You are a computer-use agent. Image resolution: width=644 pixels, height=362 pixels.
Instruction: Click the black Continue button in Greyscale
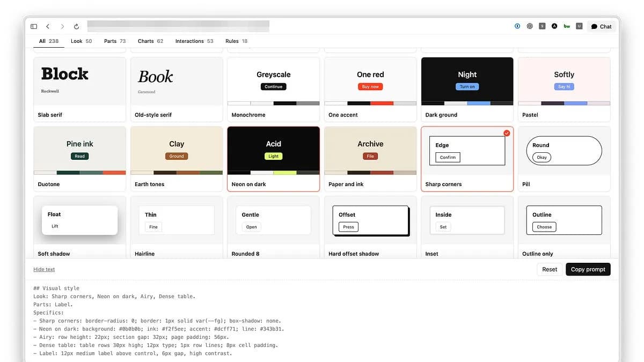(274, 86)
